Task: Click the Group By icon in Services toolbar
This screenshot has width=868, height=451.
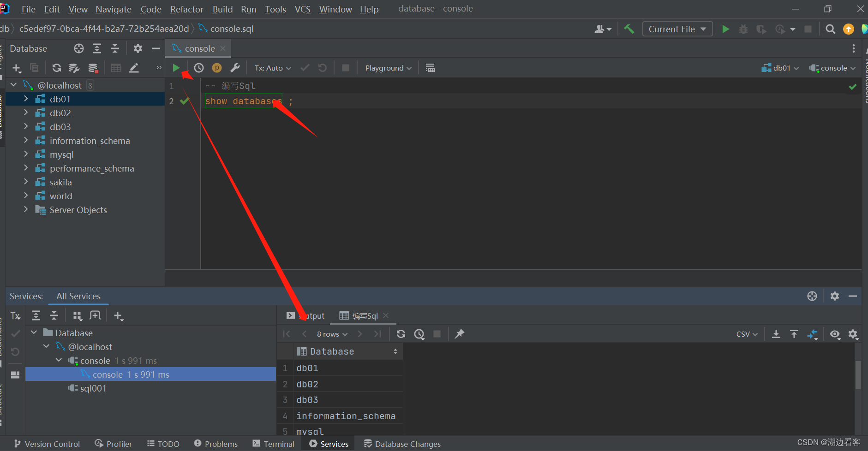Action: [77, 316]
